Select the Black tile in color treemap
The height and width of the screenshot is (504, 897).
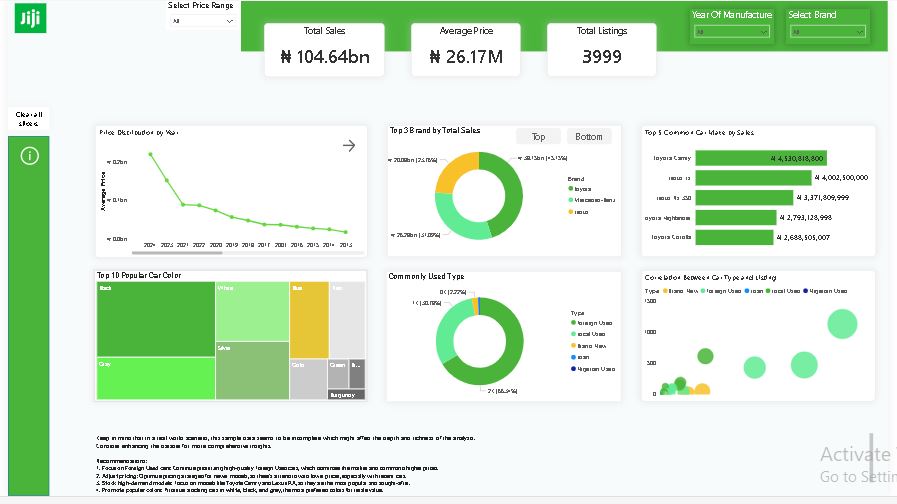(x=156, y=319)
